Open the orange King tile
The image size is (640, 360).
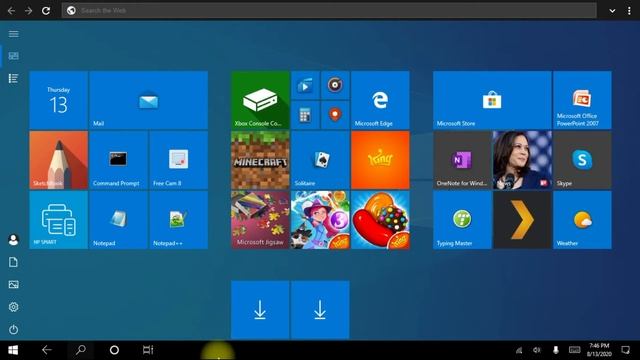point(380,160)
